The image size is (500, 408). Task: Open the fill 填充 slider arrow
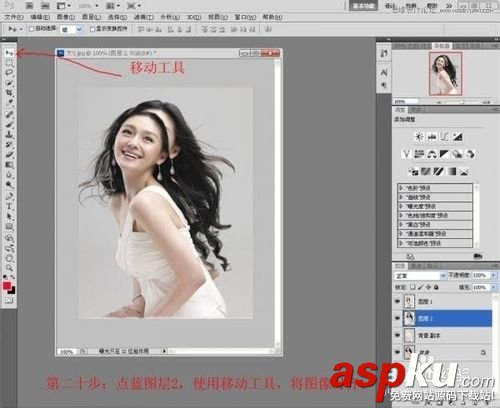click(494, 287)
